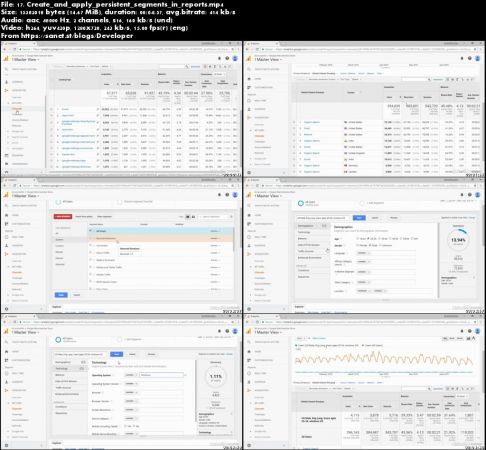486x450 pixels.
Task: Select Yes for Mobile in Technology builder frame
Action: [125, 426]
